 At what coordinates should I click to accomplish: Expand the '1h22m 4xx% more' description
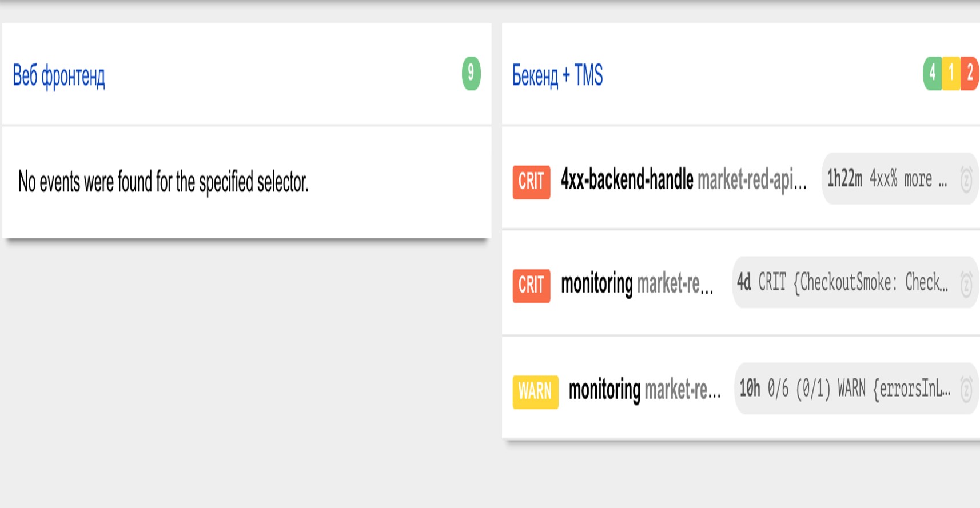click(x=886, y=179)
